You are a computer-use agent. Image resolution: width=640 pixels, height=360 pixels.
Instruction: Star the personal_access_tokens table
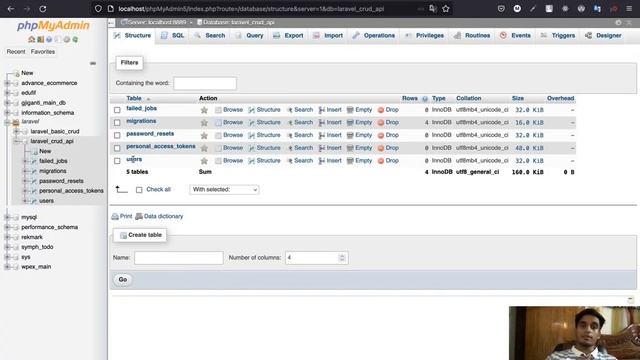(x=204, y=148)
